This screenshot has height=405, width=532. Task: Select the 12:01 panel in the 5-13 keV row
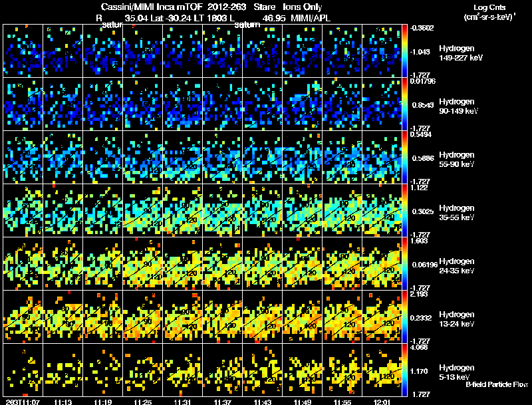click(382, 370)
